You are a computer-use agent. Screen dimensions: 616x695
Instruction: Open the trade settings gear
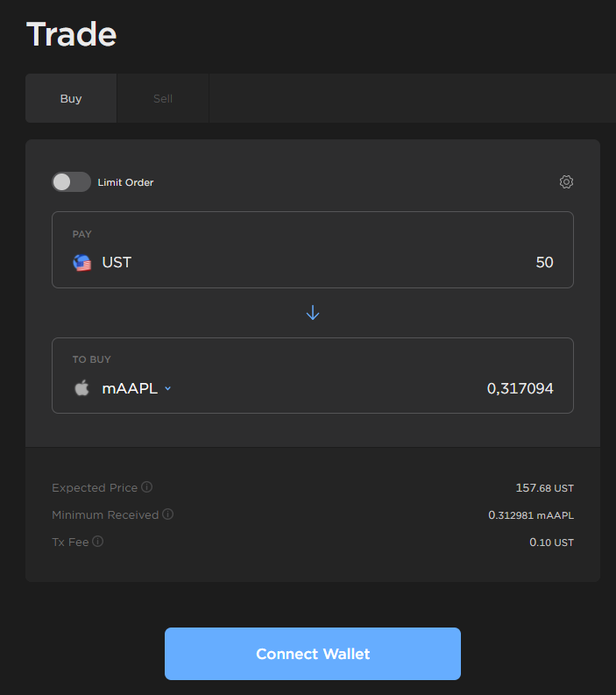pyautogui.click(x=566, y=182)
